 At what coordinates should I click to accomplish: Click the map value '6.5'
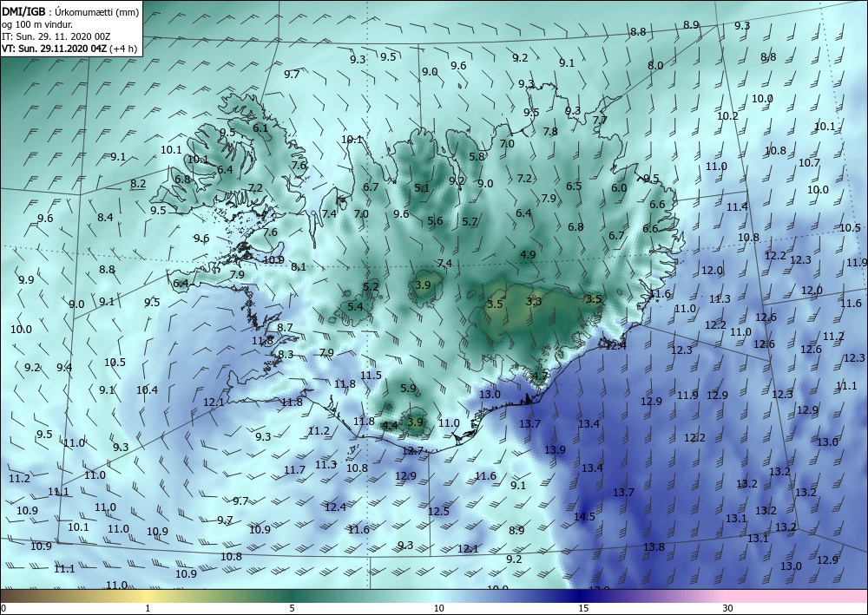(x=574, y=186)
